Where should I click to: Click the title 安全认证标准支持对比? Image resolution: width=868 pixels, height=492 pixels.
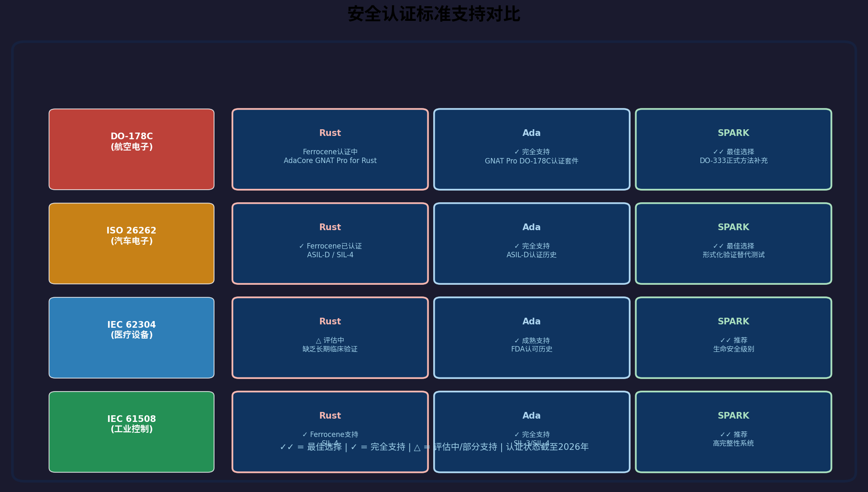tap(434, 14)
